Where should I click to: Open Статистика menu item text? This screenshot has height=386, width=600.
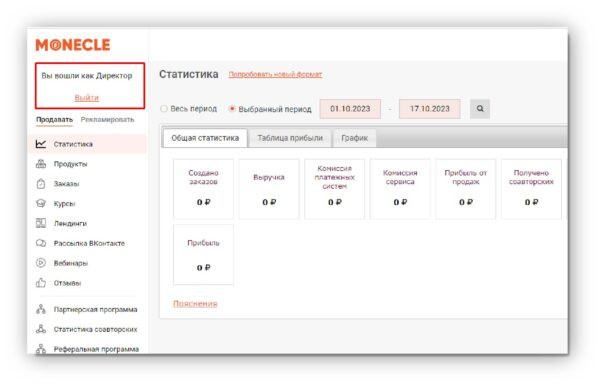[x=73, y=144]
